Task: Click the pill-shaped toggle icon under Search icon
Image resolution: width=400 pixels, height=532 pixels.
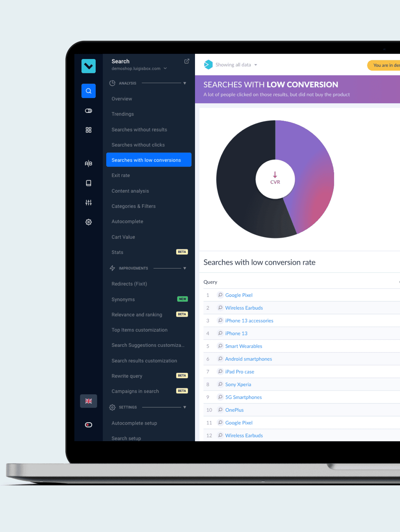Action: click(x=88, y=111)
